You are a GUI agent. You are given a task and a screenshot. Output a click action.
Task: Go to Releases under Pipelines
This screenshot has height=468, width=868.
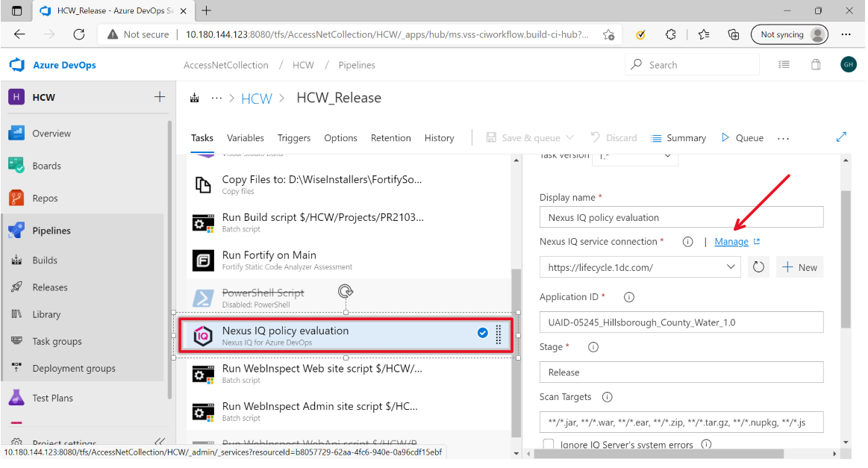coord(50,287)
